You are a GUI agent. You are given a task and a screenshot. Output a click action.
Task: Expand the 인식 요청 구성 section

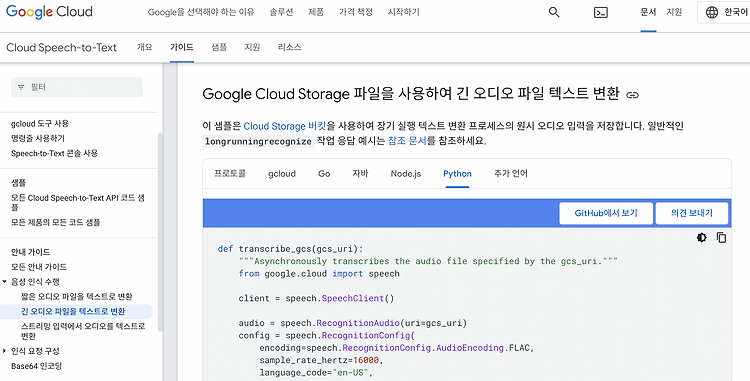(4, 351)
